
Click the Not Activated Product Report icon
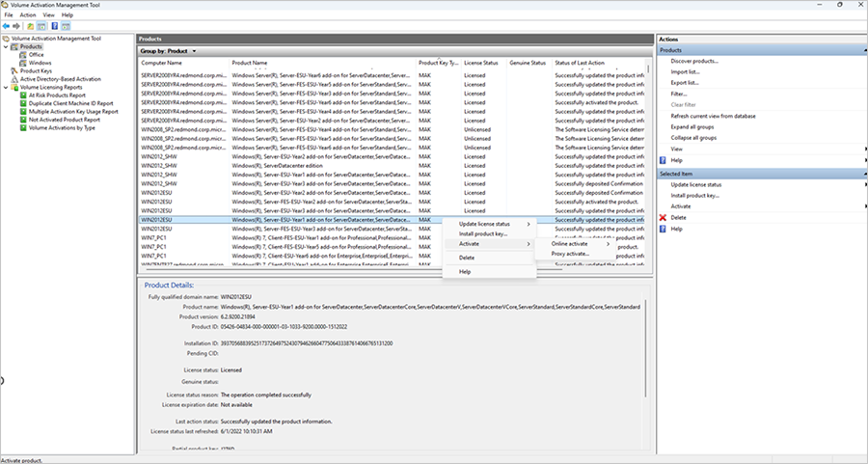coord(23,120)
